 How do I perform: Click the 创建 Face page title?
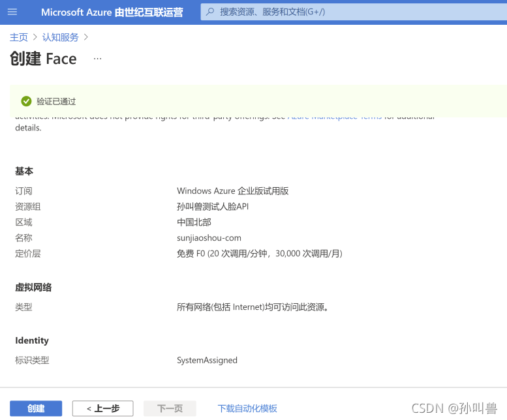point(43,59)
